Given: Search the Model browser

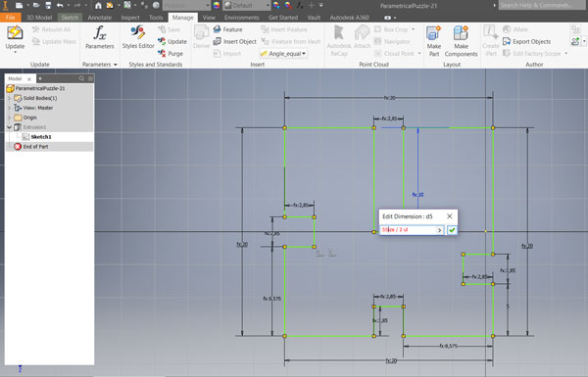Looking at the screenshot, I should [x=81, y=78].
